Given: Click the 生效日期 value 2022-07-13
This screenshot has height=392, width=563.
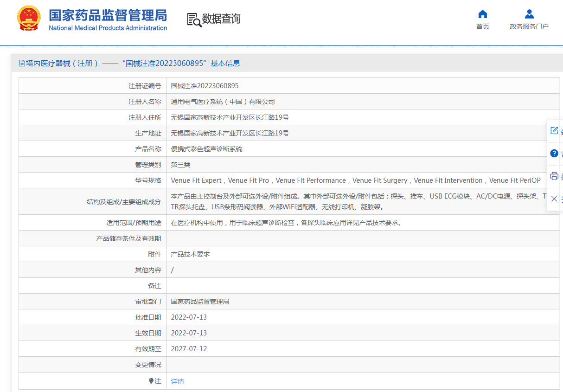Looking at the screenshot, I should pos(189,333).
